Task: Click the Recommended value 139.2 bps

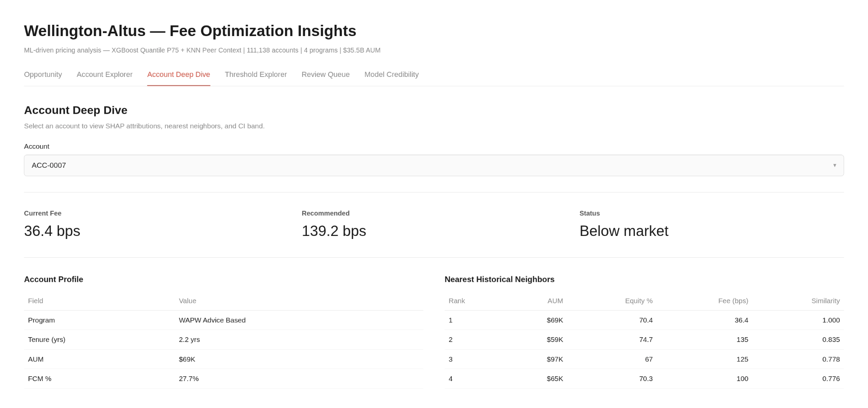Action: coord(334,231)
